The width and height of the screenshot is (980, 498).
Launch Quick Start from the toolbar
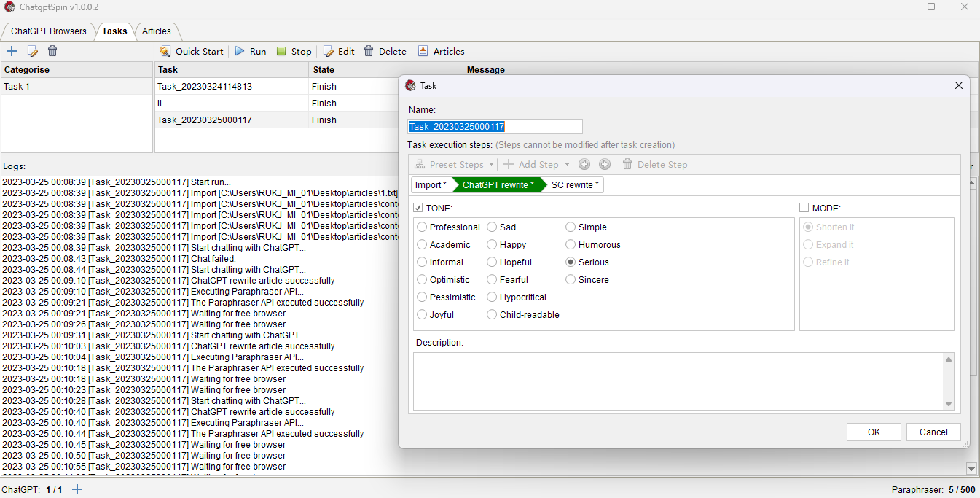tap(192, 52)
